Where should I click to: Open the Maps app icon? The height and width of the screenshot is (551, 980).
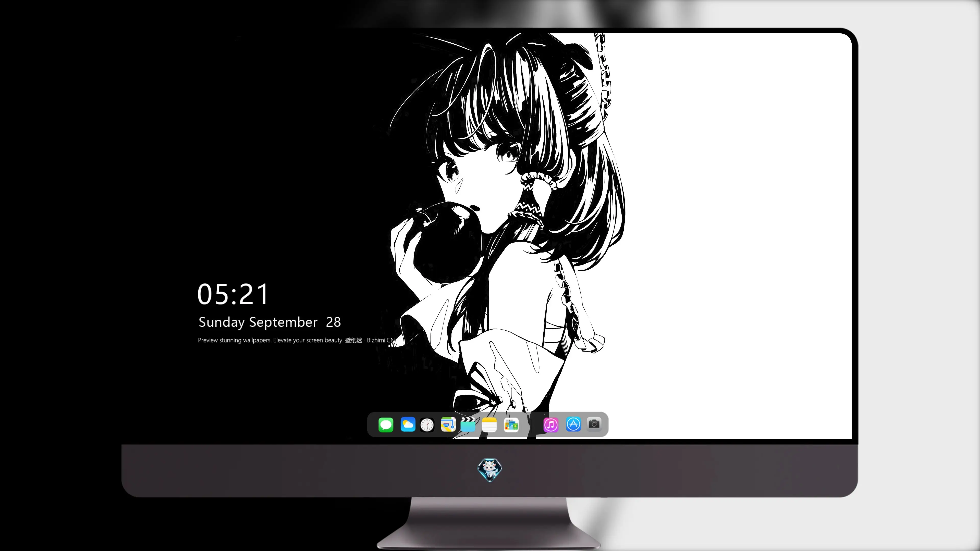448,424
